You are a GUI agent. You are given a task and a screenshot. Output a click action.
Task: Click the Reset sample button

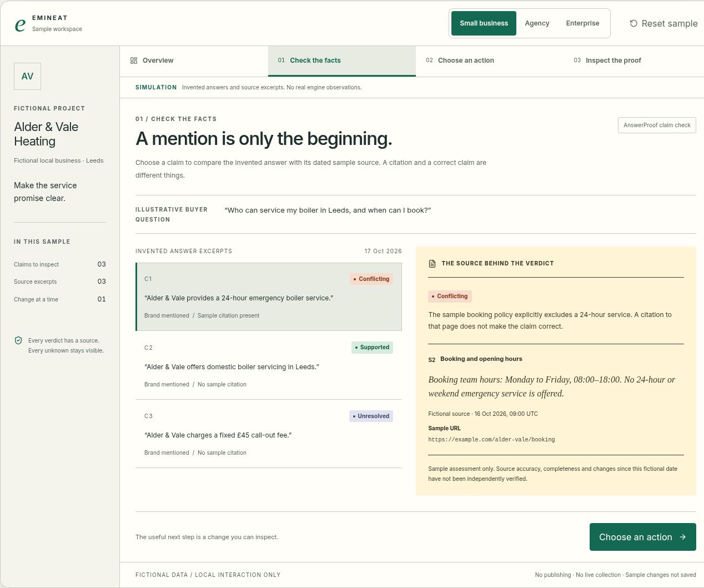point(663,23)
